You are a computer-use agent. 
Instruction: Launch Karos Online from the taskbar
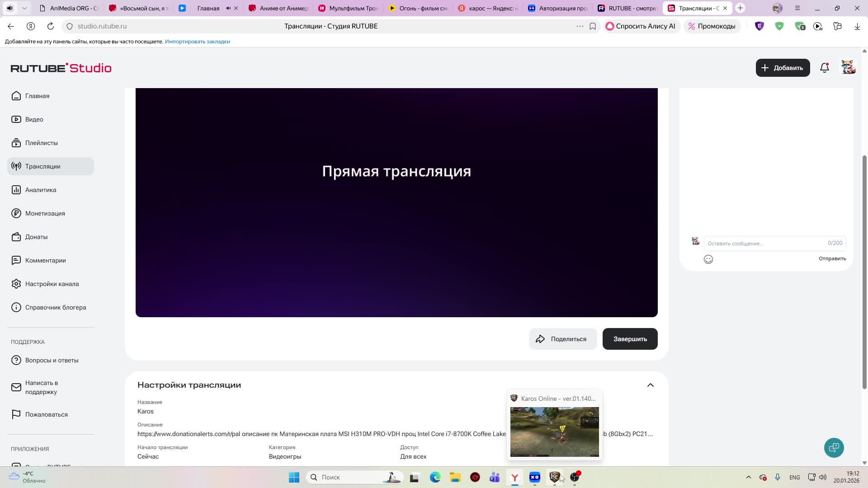click(555, 477)
